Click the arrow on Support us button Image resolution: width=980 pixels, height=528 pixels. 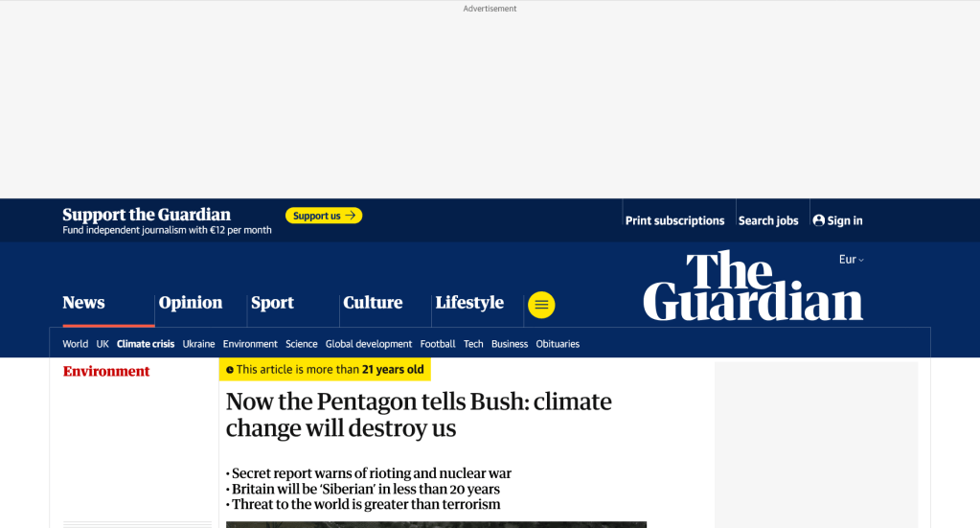[351, 216]
